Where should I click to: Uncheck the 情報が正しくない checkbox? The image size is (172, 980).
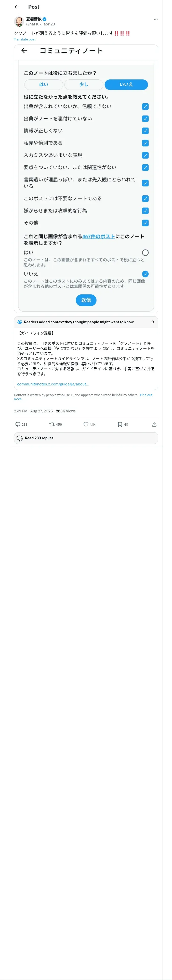click(x=145, y=131)
